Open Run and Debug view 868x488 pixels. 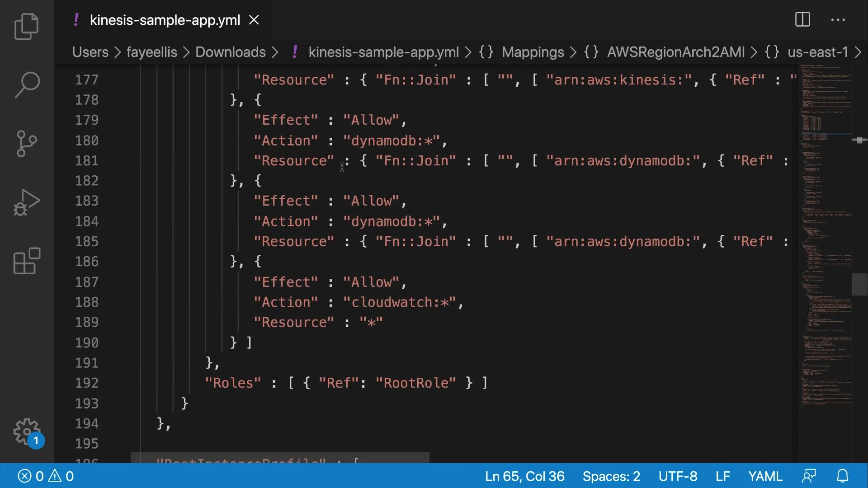coord(27,202)
